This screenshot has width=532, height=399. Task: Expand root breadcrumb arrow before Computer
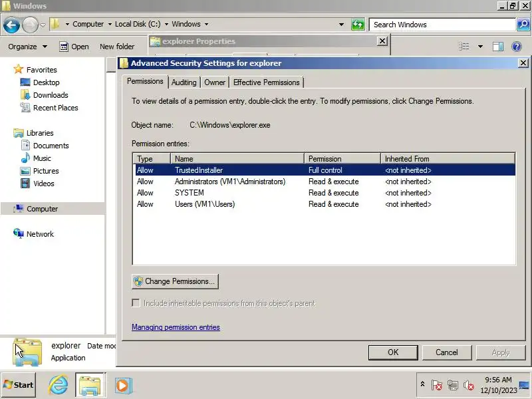pos(67,24)
